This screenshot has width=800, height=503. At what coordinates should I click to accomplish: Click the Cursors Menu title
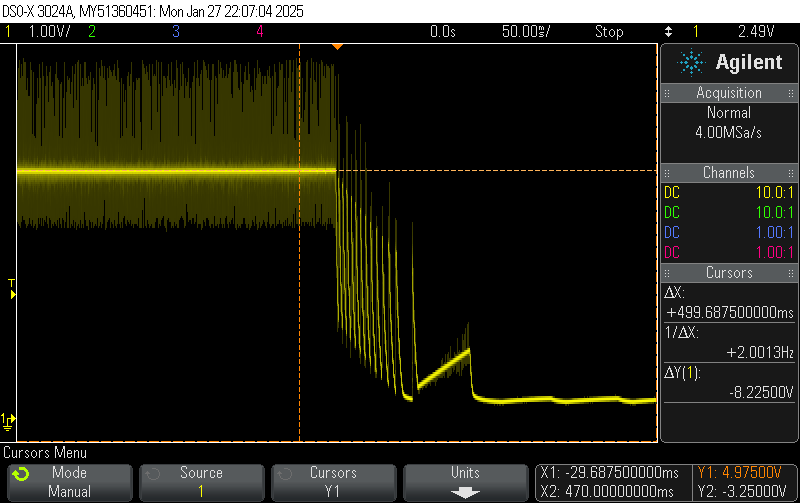(45, 453)
